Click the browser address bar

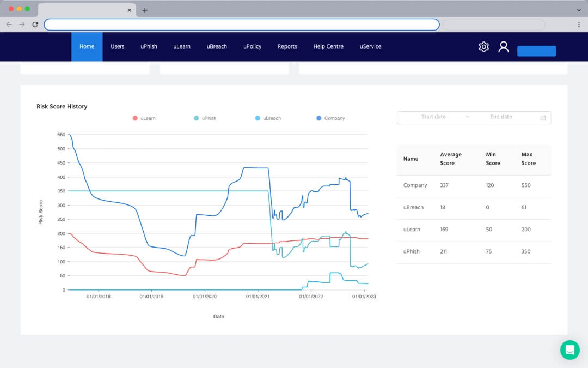(x=241, y=25)
